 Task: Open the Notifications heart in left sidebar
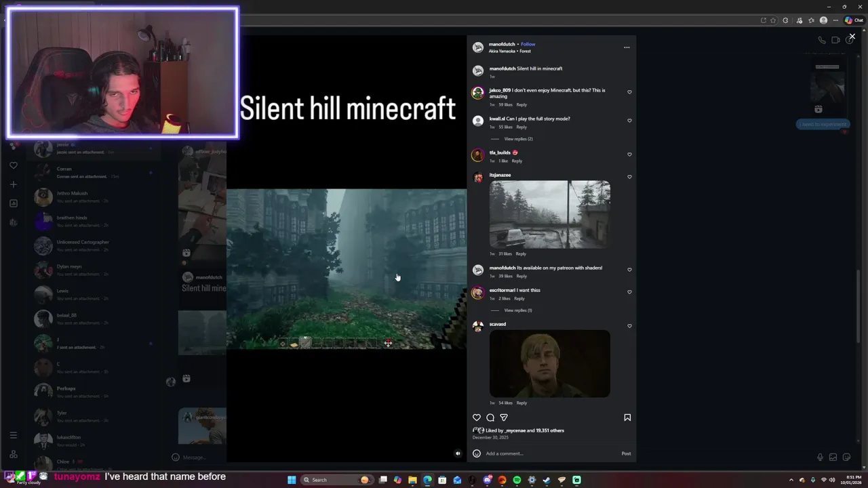point(14,165)
